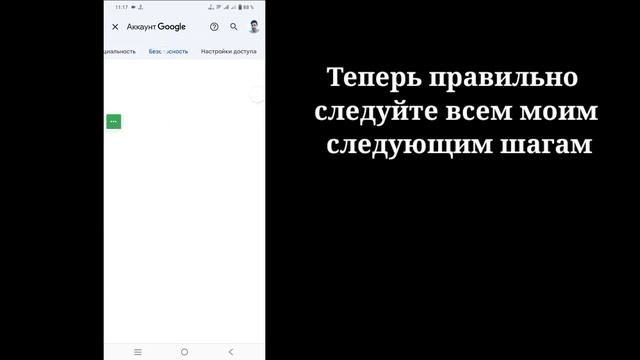Tap the Android back arrow button

coord(231,352)
